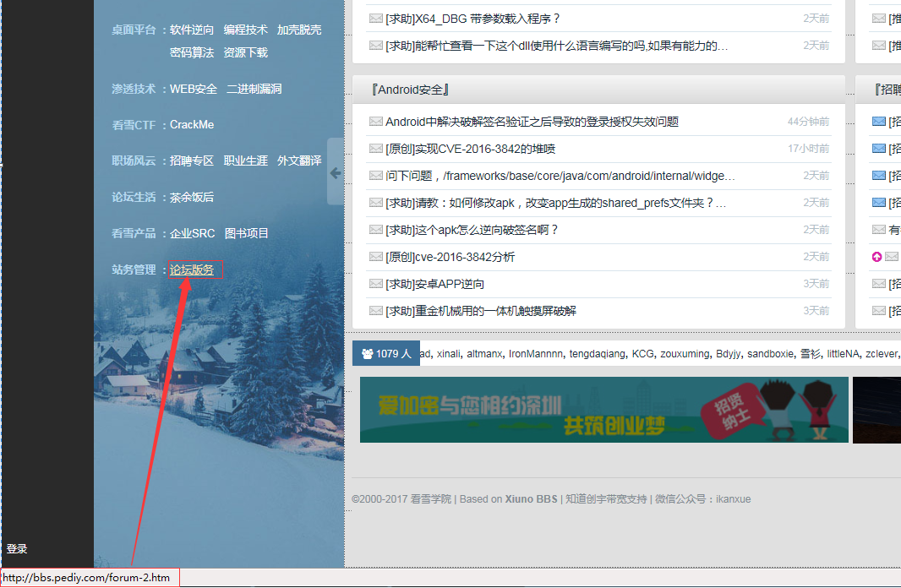This screenshot has height=588, width=901.
Task: Click online user altmanx
Action: coord(483,354)
